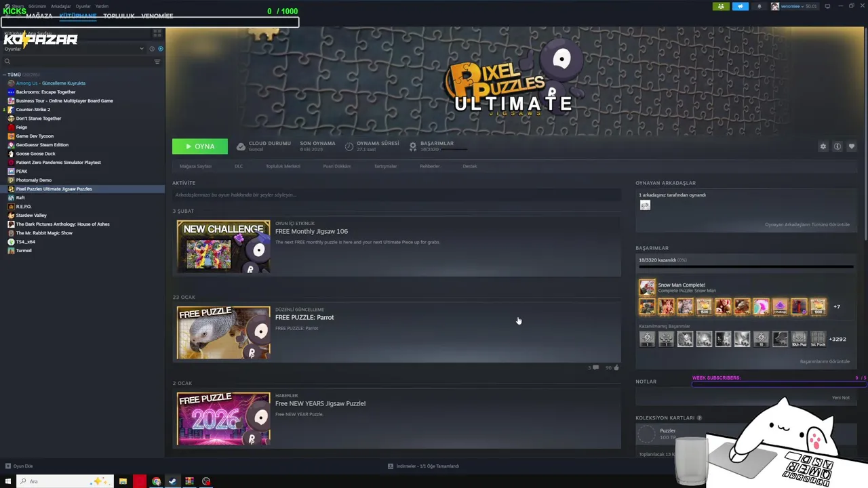868x488 pixels.
Task: Open the Görünüm menu
Action: (37, 6)
